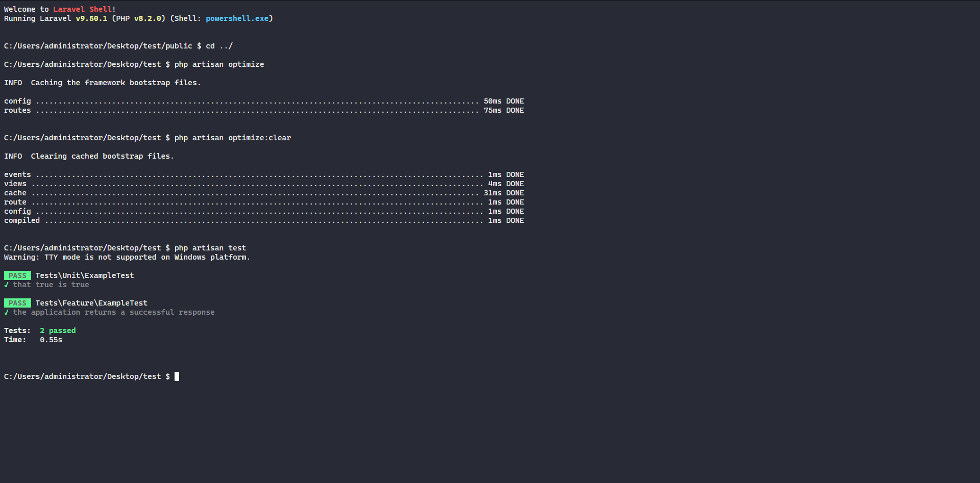The image size is (980, 483).
Task: Click 'Clearing cached bootstrap files.' message
Action: 102,156
